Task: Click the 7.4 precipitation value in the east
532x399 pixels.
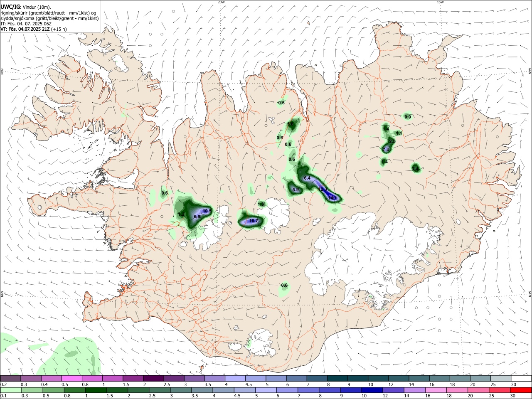Action: (385, 150)
